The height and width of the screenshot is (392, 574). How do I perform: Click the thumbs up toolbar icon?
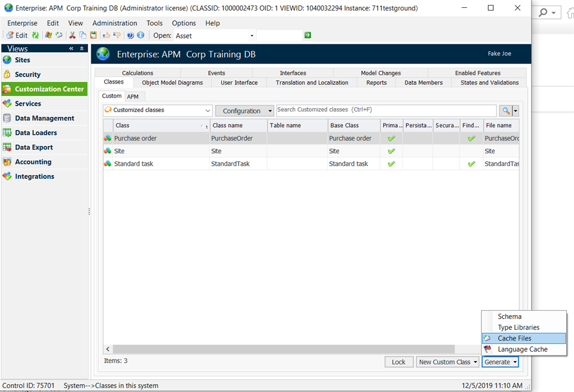click(107, 35)
